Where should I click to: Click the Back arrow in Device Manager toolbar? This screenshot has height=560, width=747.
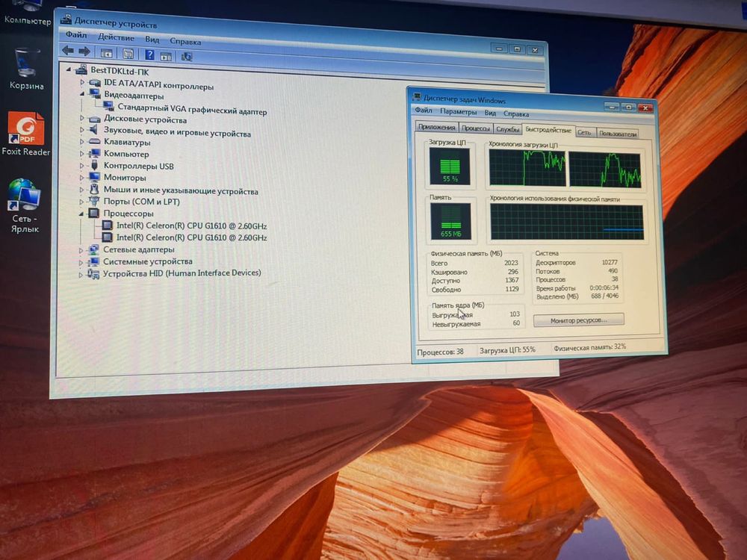[x=68, y=51]
